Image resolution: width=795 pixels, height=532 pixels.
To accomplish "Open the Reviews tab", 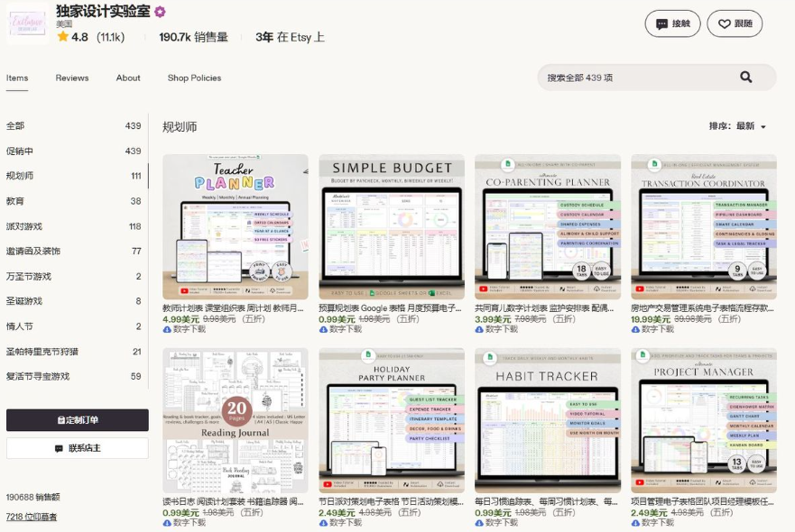I will (x=72, y=78).
